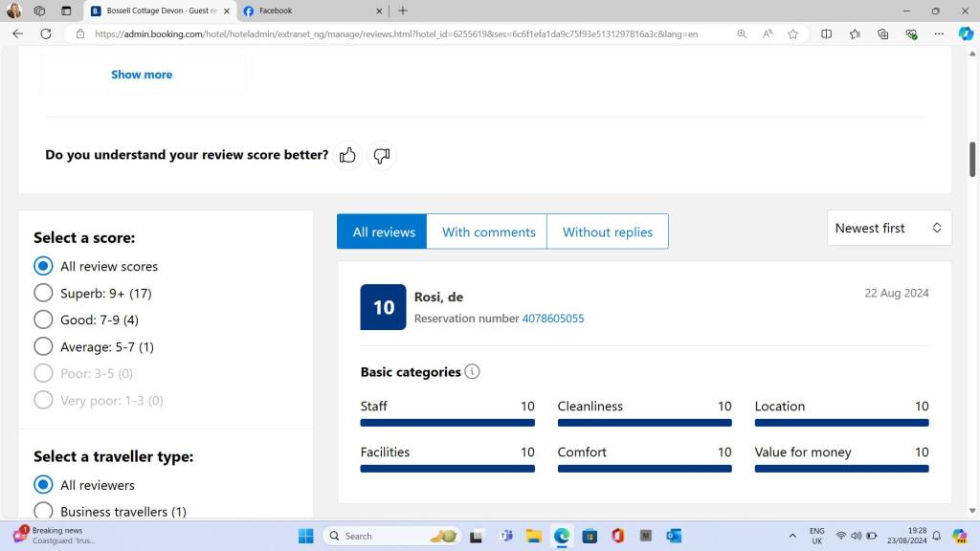Viewport: 980px width, 551px height.
Task: Switch to the With comments tab
Action: coord(488,231)
